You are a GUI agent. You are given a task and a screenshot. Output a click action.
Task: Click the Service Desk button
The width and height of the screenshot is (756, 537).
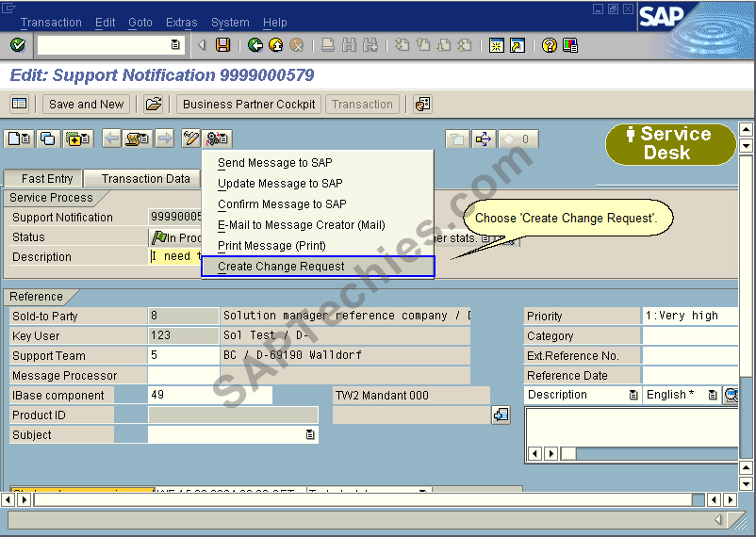coord(670,144)
